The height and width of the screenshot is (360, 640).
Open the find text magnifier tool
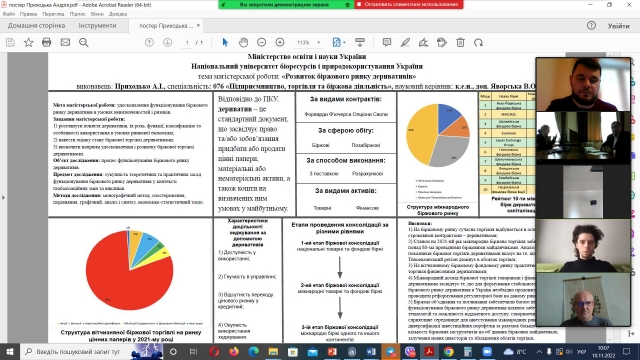click(84, 42)
